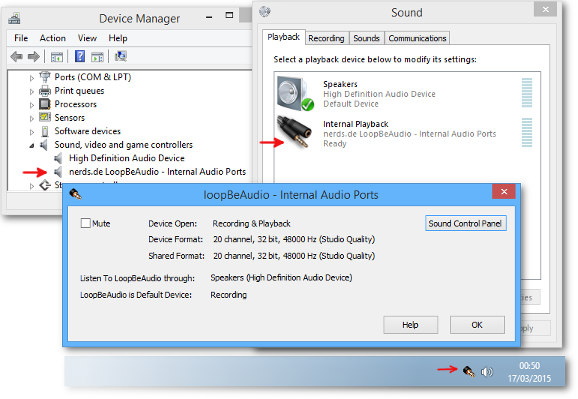This screenshot has height=399, width=578.
Task: Select High Definition Audio Device tree item
Action: pyautogui.click(x=127, y=158)
